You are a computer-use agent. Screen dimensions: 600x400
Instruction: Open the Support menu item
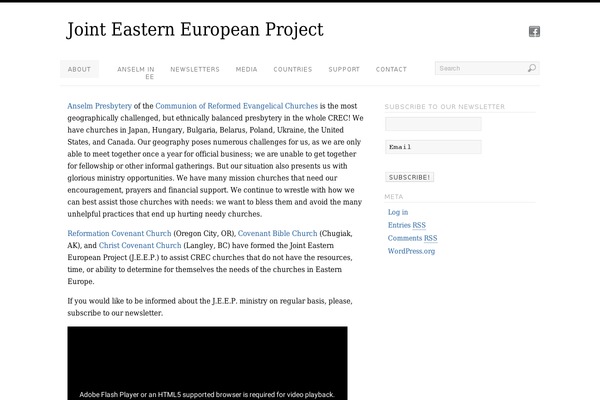344,69
